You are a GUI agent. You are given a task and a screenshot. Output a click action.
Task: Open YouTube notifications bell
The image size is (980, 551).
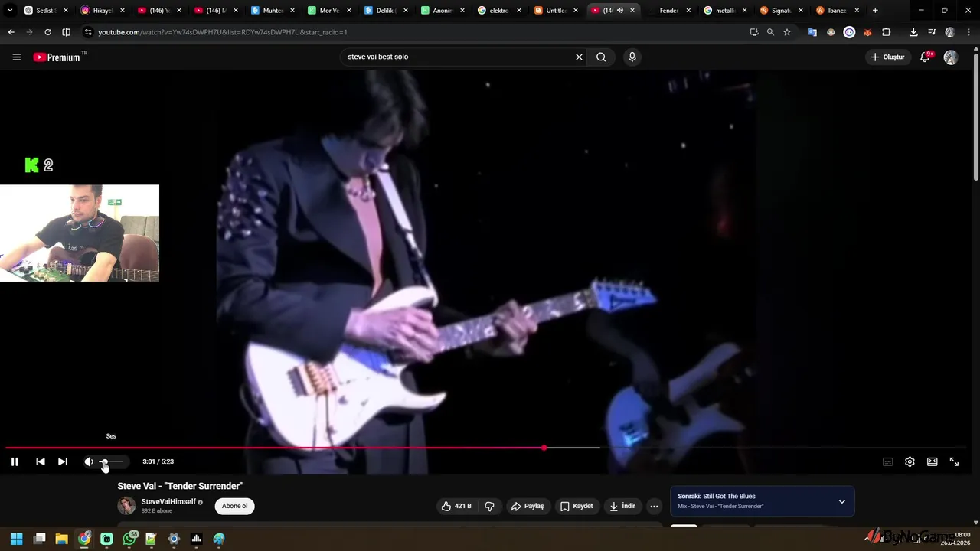point(925,57)
